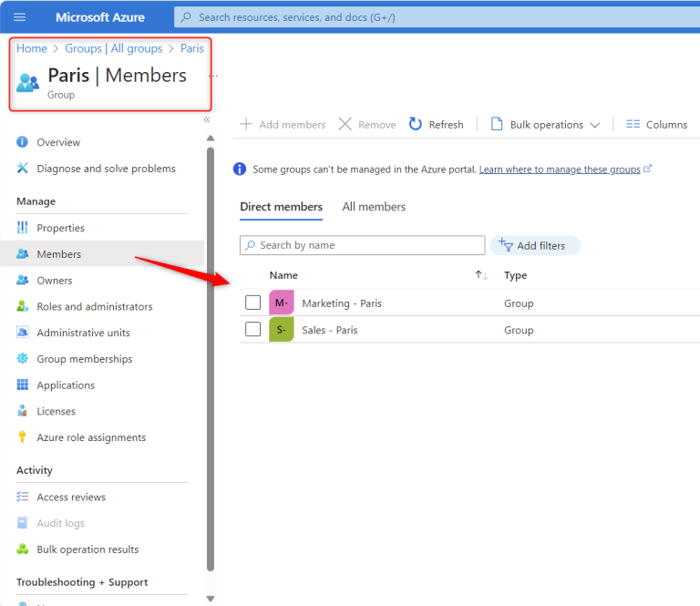Click the Licenses icon in sidebar
The width and height of the screenshot is (700, 606).
coord(23,411)
